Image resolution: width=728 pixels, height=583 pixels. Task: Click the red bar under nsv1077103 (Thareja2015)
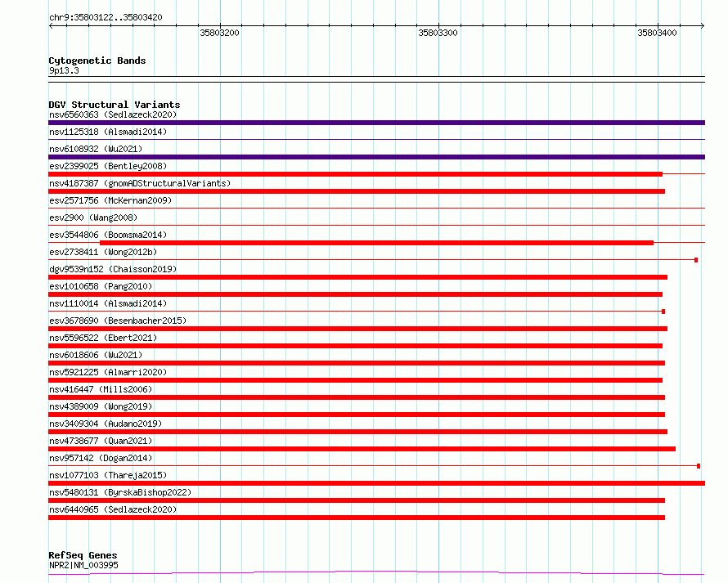(x=376, y=483)
